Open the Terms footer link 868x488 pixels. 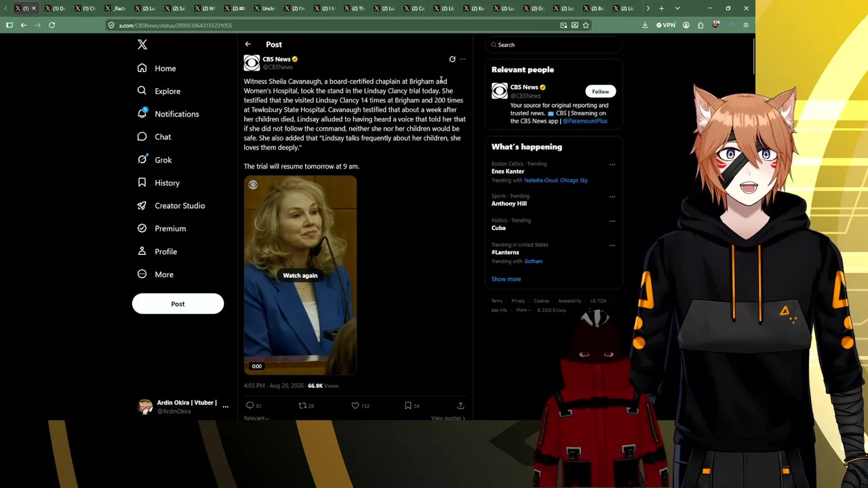click(497, 301)
